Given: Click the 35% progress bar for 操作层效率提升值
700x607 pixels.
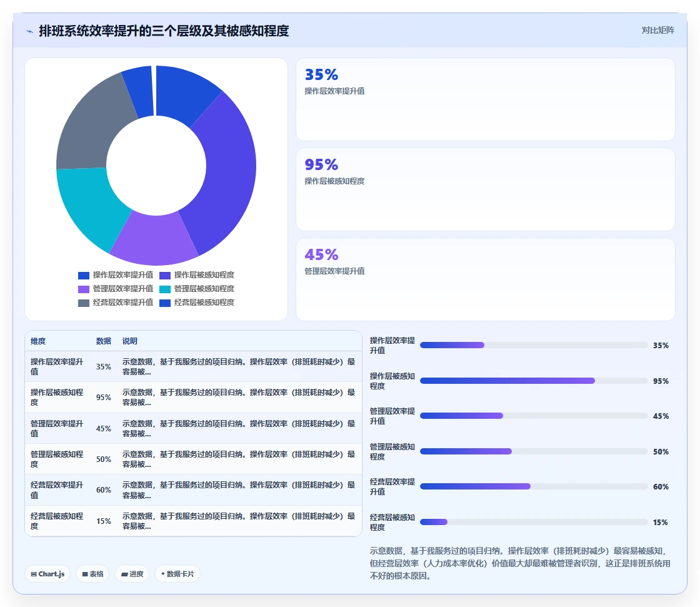Looking at the screenshot, I should (x=534, y=345).
